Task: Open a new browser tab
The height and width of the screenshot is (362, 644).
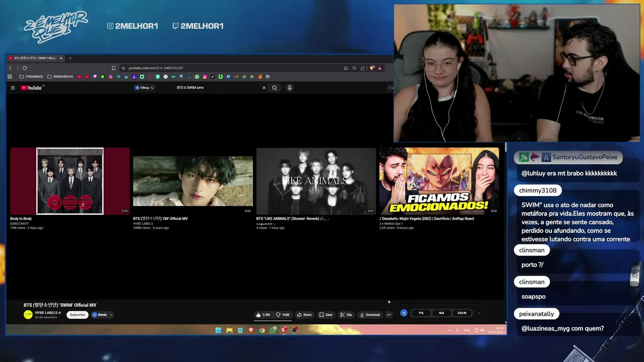Action: (x=70, y=58)
